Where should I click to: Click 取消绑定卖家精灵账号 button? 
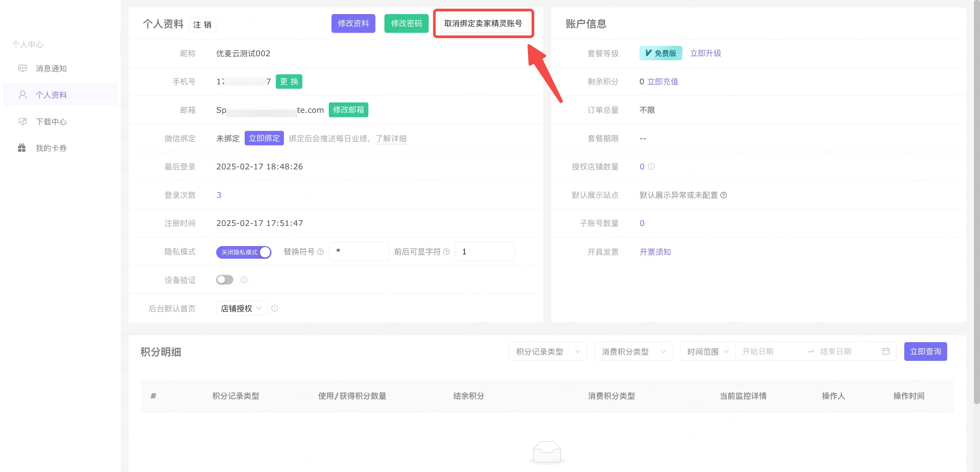[484, 23]
